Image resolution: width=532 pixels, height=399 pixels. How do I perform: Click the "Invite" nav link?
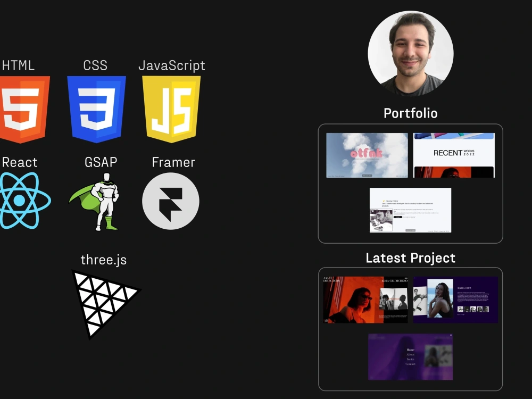pos(410,359)
